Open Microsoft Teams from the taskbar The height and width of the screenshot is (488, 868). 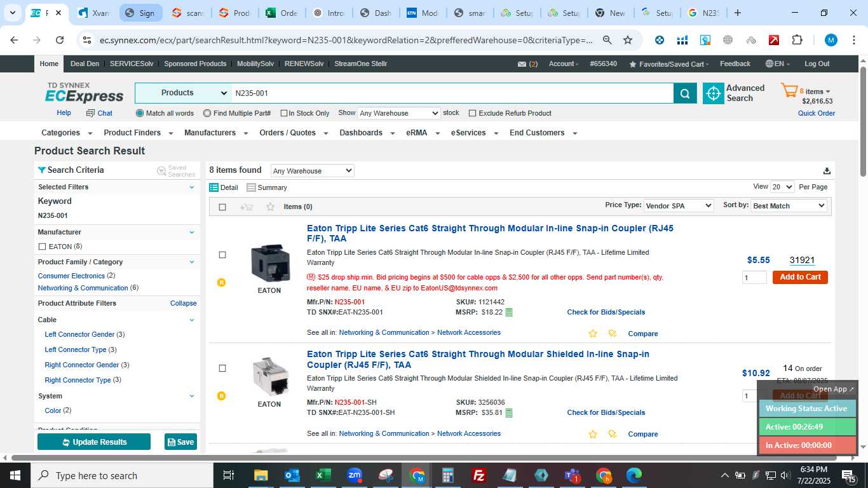click(x=573, y=475)
